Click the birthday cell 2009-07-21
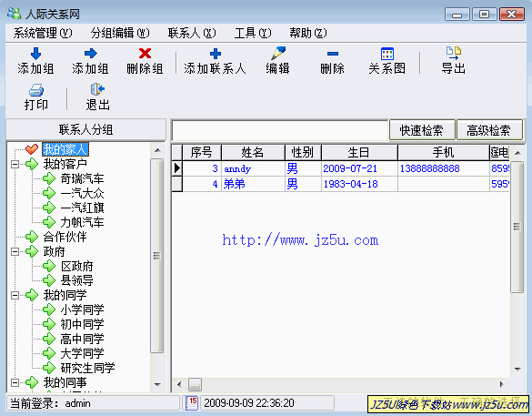532x416 pixels. pyautogui.click(x=359, y=168)
